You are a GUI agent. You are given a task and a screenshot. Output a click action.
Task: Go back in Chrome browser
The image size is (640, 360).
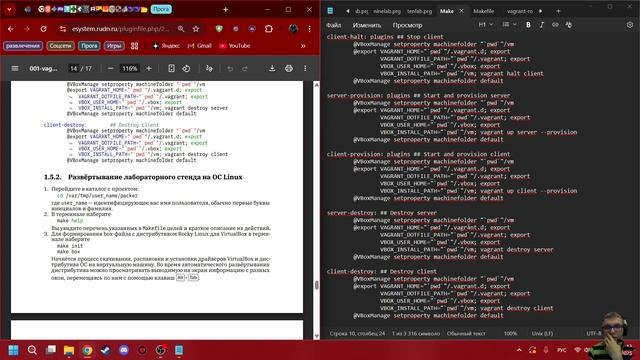(x=11, y=29)
